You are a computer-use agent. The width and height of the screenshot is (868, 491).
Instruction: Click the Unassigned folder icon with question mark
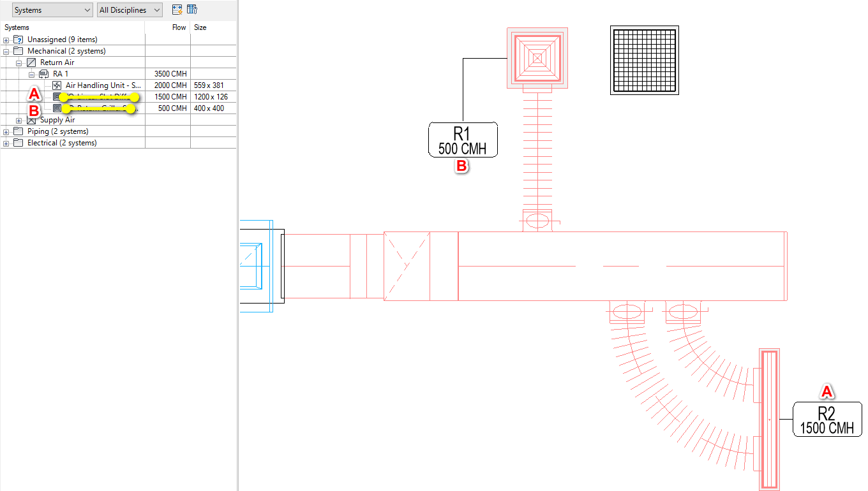(19, 40)
